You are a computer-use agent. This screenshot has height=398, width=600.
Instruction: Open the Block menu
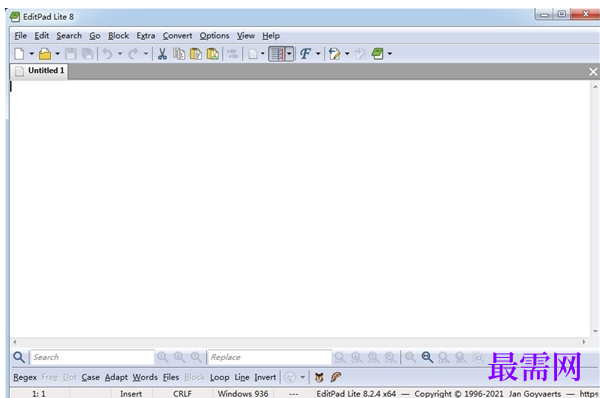pos(118,36)
